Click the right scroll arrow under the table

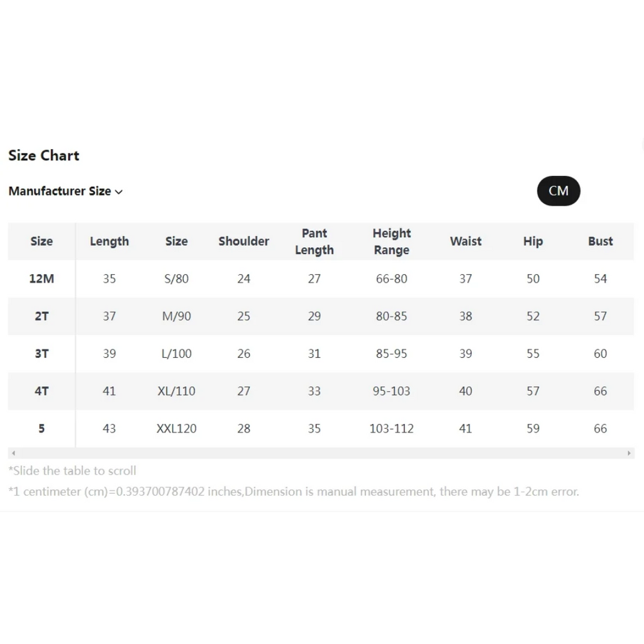(x=629, y=453)
